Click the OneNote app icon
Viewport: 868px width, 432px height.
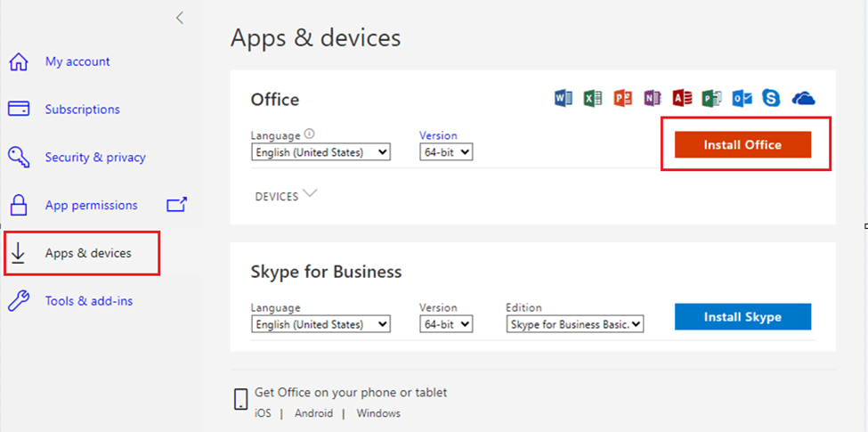click(x=653, y=99)
